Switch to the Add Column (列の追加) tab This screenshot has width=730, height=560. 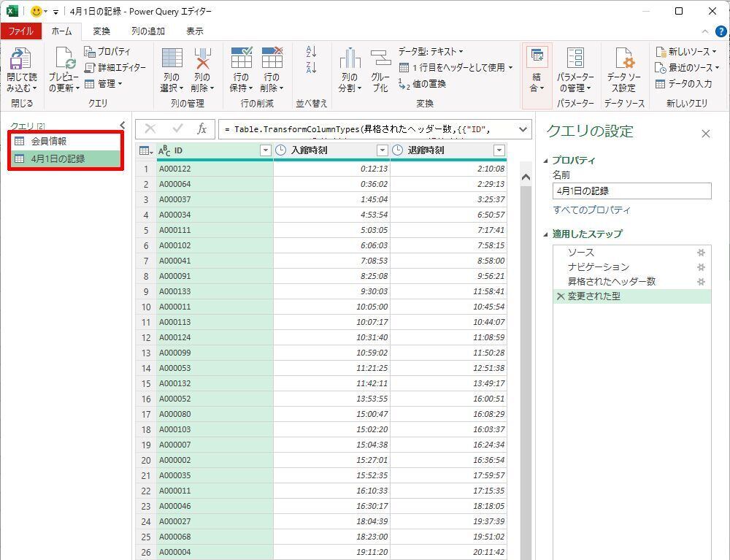[x=148, y=31]
